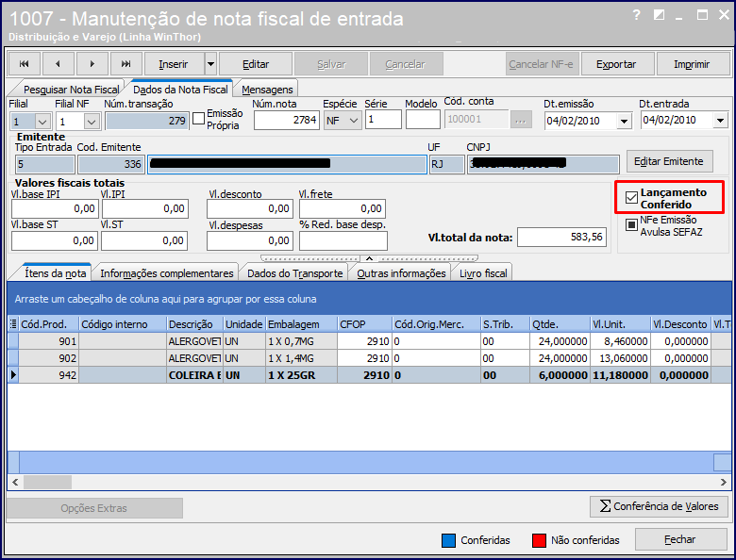Viewport: 736px width, 560px height.
Task: Click the Vl.frete field
Action: pos(343,208)
